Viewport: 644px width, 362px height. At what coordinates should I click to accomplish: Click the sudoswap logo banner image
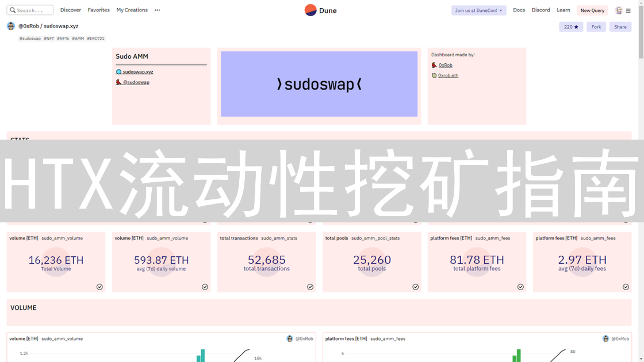coord(319,84)
